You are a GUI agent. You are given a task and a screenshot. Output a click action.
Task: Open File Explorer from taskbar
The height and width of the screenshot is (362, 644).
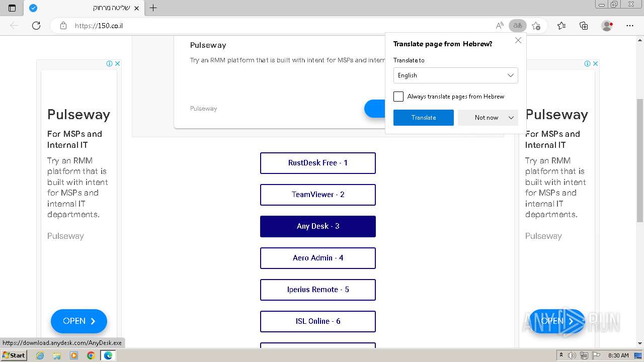point(57,355)
